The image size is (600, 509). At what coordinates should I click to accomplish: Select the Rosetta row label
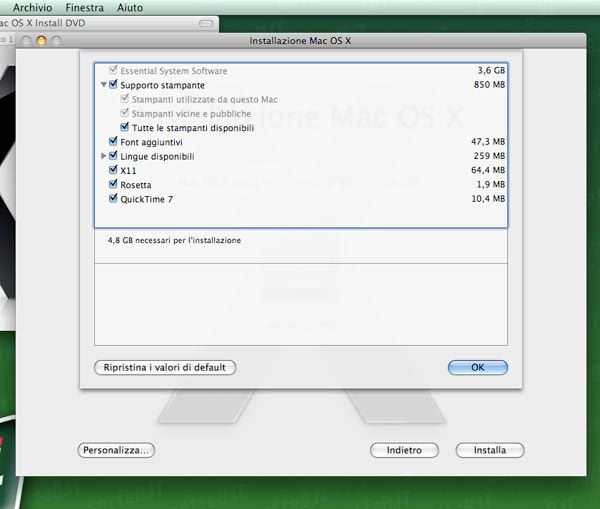pyautogui.click(x=136, y=185)
